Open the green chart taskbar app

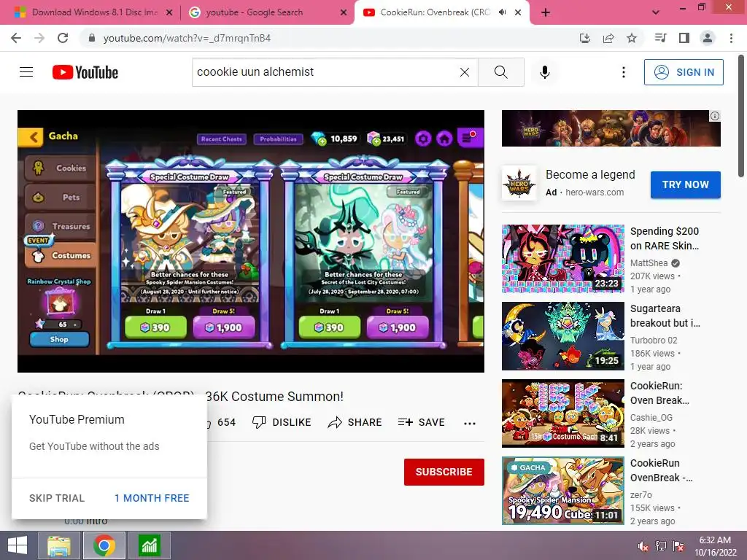149,545
